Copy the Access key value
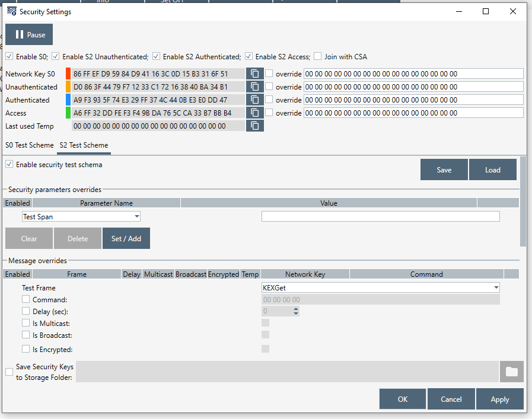532x419 pixels. tap(254, 113)
